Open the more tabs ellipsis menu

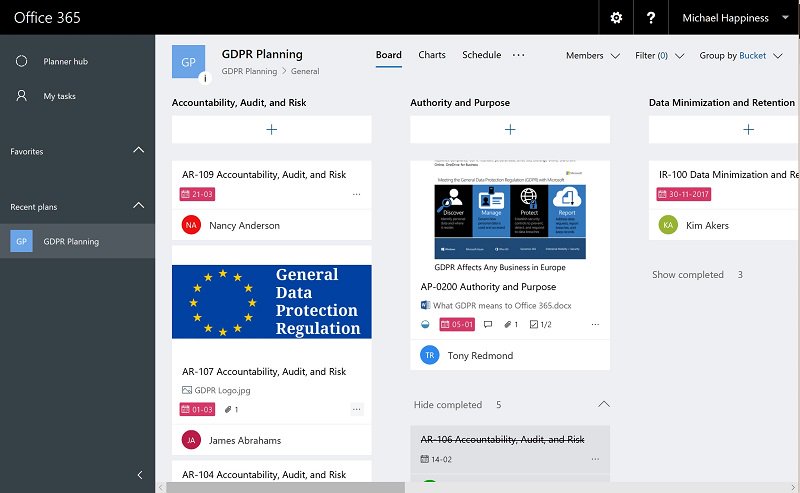518,55
